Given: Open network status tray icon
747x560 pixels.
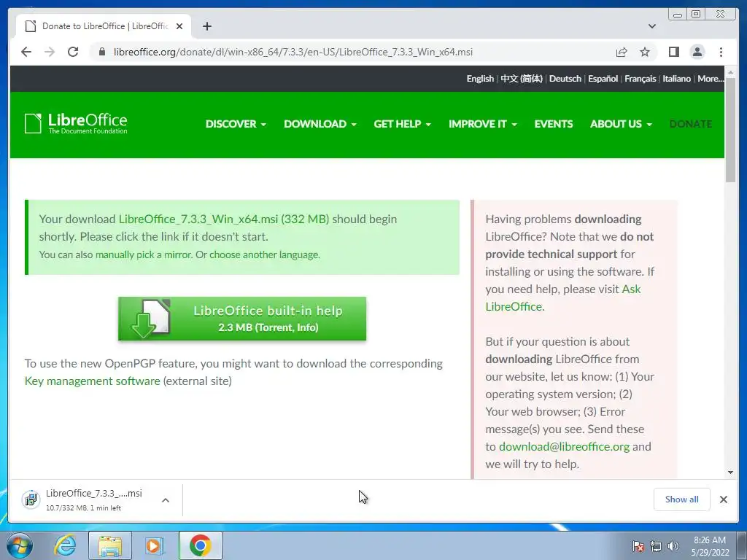Looking at the screenshot, I should (x=656, y=545).
